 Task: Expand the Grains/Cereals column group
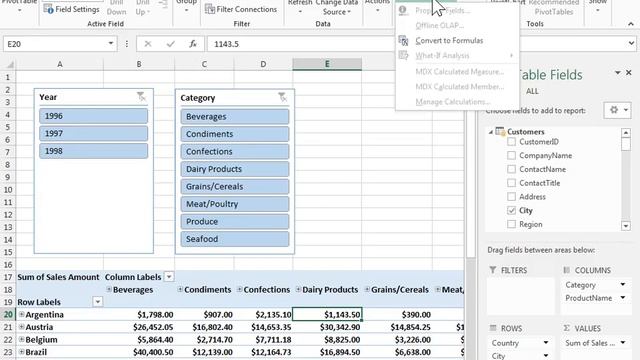(367, 289)
